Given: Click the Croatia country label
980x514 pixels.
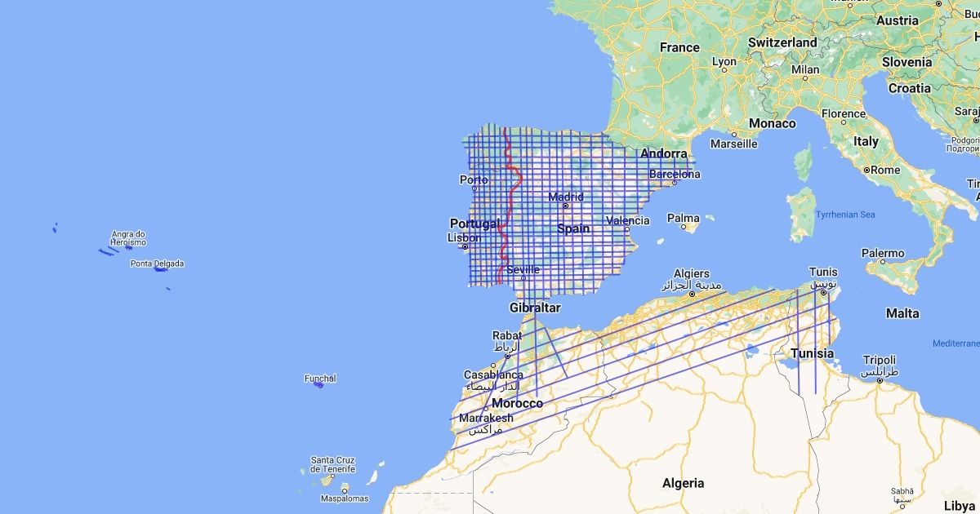Looking at the screenshot, I should tap(909, 88).
